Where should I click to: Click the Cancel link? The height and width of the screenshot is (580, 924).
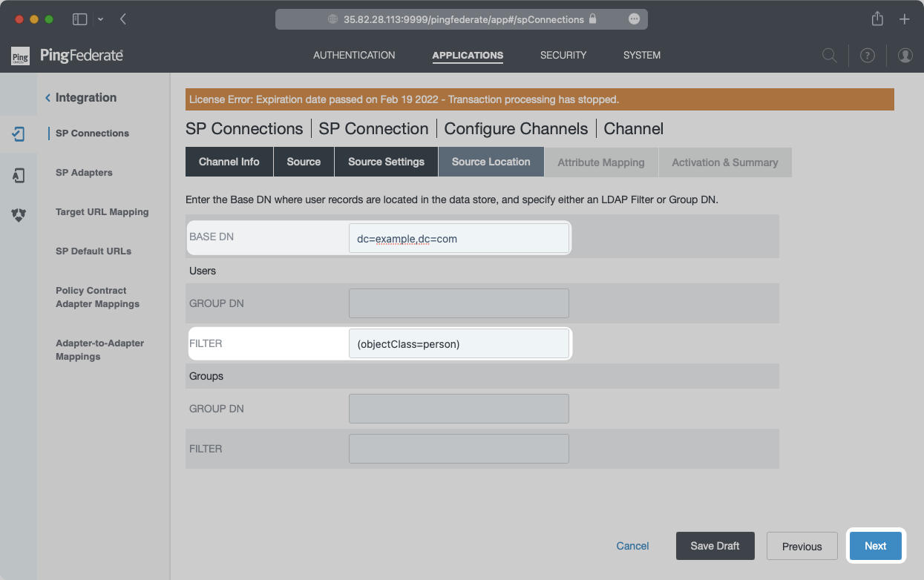(632, 546)
